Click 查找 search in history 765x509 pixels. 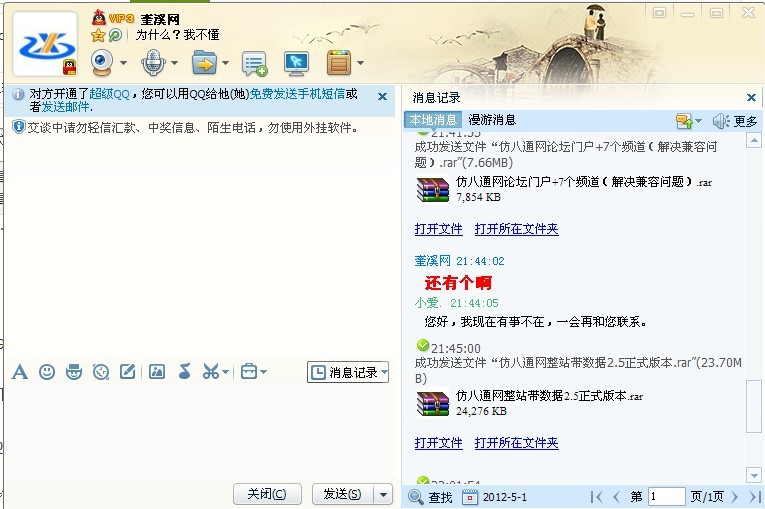click(x=430, y=497)
